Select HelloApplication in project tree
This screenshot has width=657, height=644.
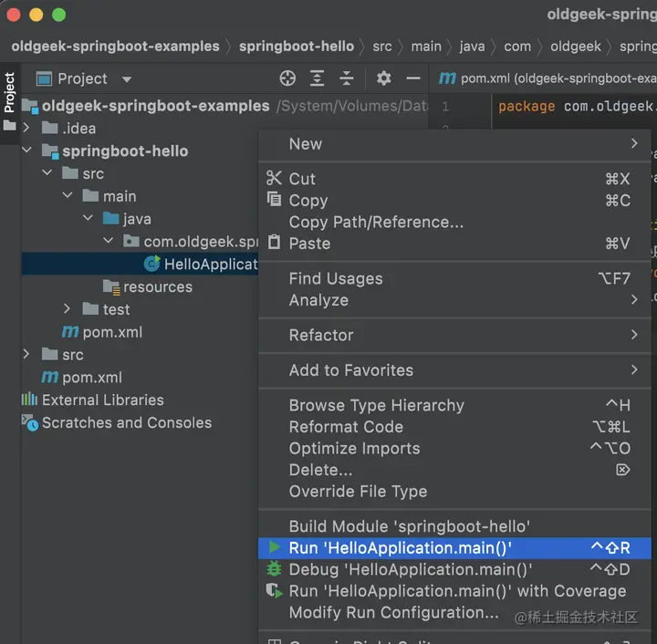click(x=140, y=264)
